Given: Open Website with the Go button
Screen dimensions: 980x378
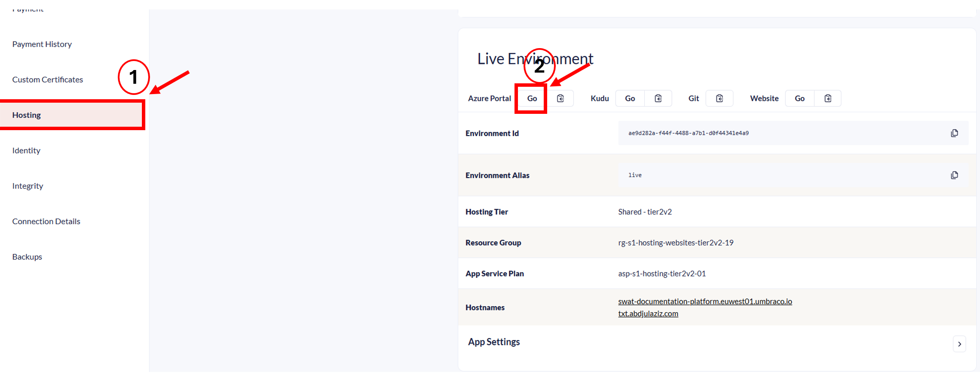Looking at the screenshot, I should tap(799, 98).
